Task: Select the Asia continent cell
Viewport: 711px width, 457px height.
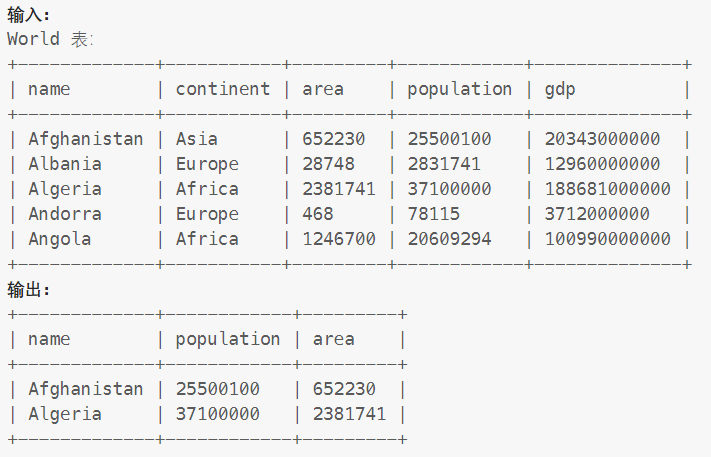Action: tap(196, 139)
